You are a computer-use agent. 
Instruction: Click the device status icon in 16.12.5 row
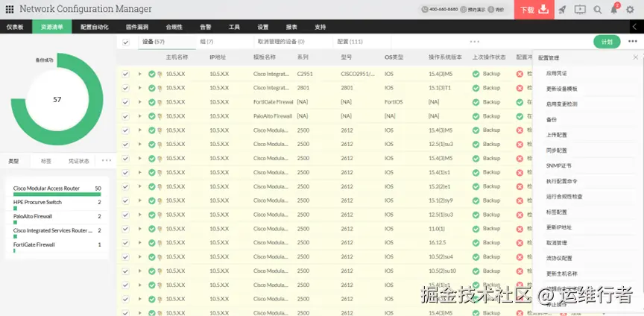point(151,243)
